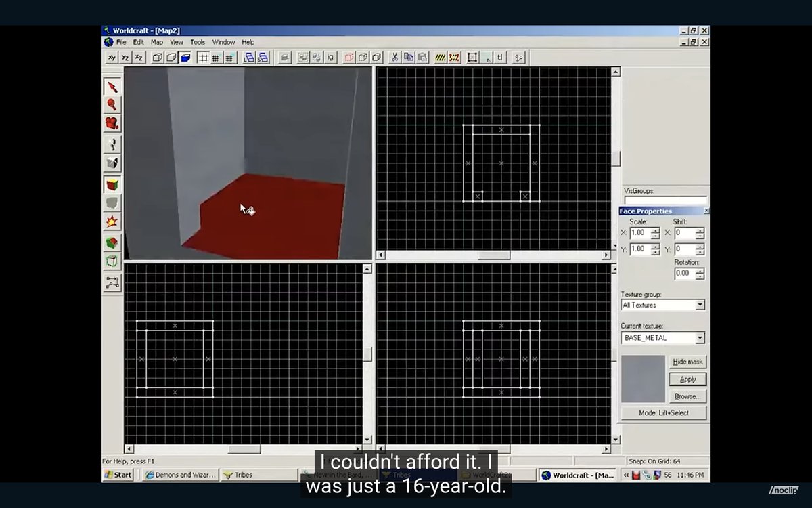Switch to Tribes taskbar window

coord(261,475)
